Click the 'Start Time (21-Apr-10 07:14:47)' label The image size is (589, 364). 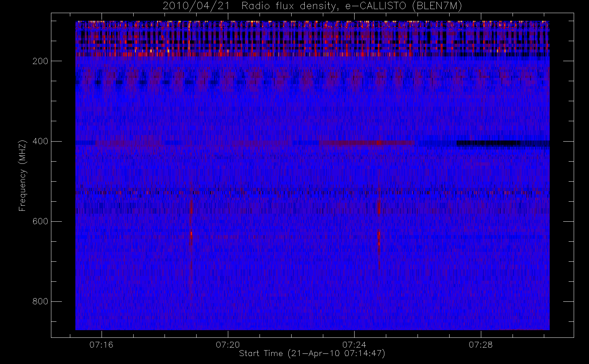click(312, 353)
